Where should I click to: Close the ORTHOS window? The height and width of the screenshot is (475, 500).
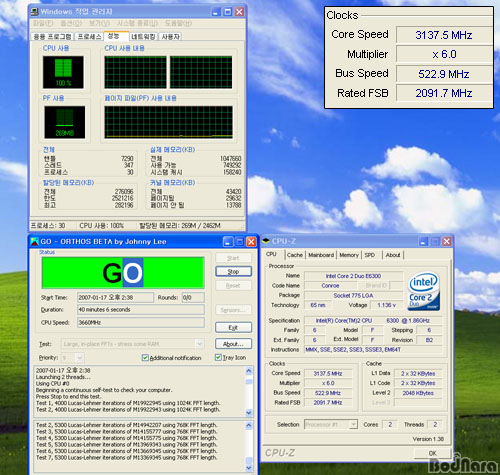point(251,242)
